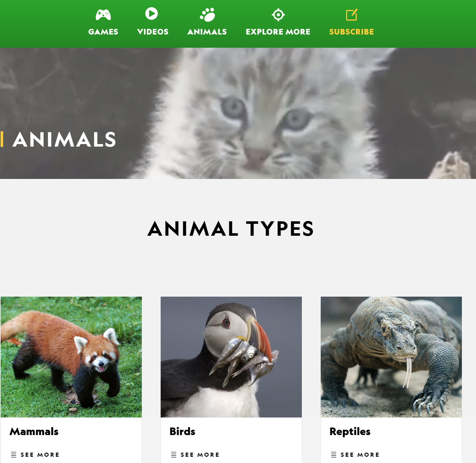
Task: Click the list icon under Reptiles
Action: click(334, 455)
